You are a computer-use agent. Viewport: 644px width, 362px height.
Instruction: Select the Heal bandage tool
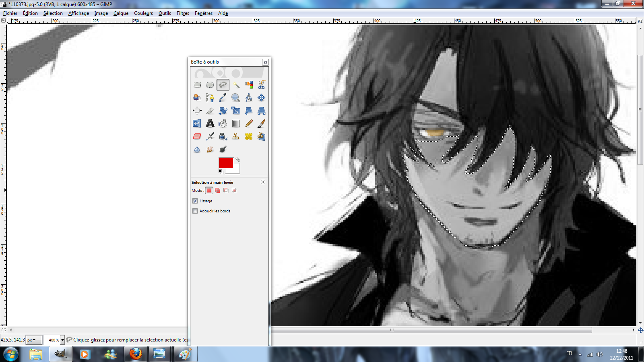coord(249,136)
